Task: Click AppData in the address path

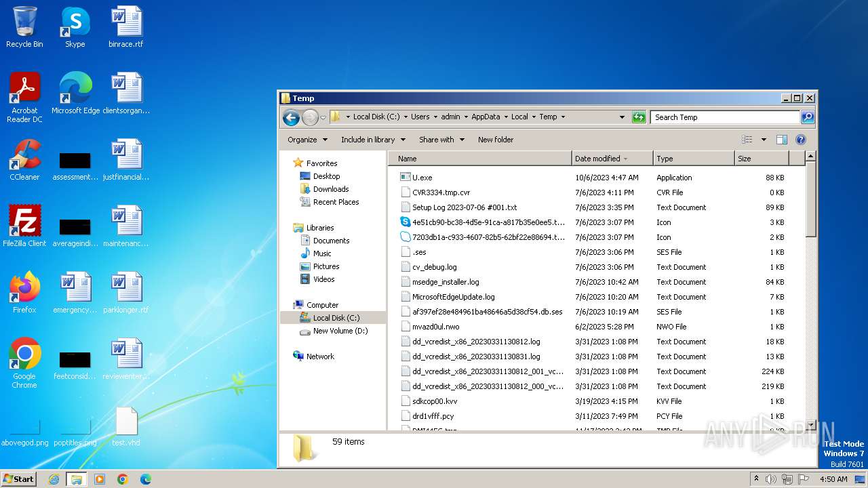Action: [x=486, y=117]
